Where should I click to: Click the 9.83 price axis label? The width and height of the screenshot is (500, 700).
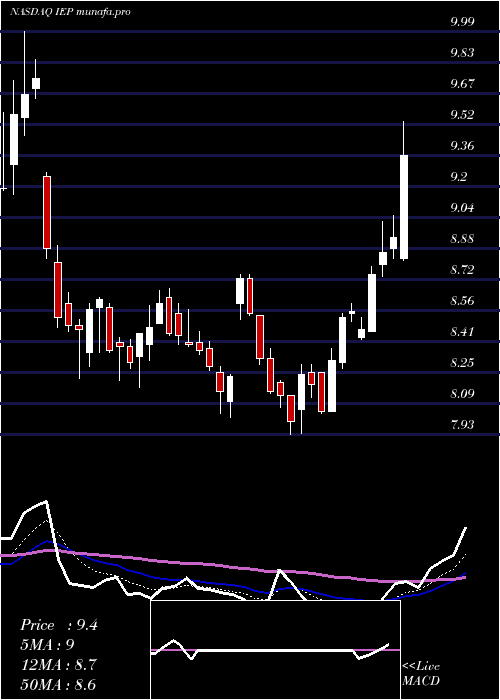pos(462,53)
